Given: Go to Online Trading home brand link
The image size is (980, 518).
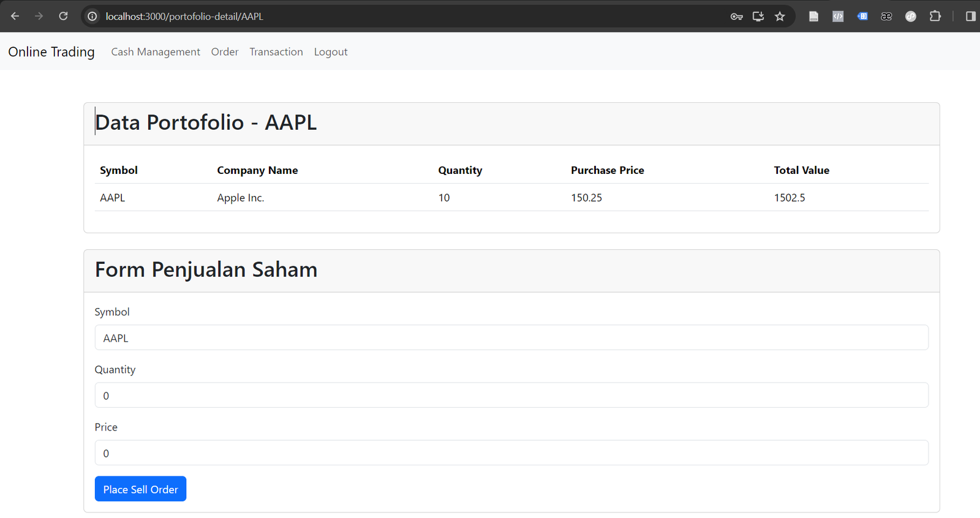Looking at the screenshot, I should click(51, 52).
